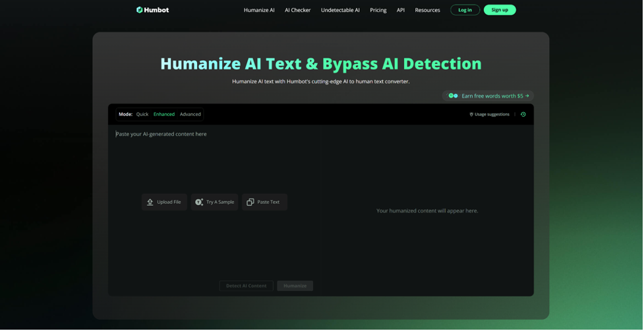Select Enhanced mode
The image size is (644, 331).
[x=164, y=114]
